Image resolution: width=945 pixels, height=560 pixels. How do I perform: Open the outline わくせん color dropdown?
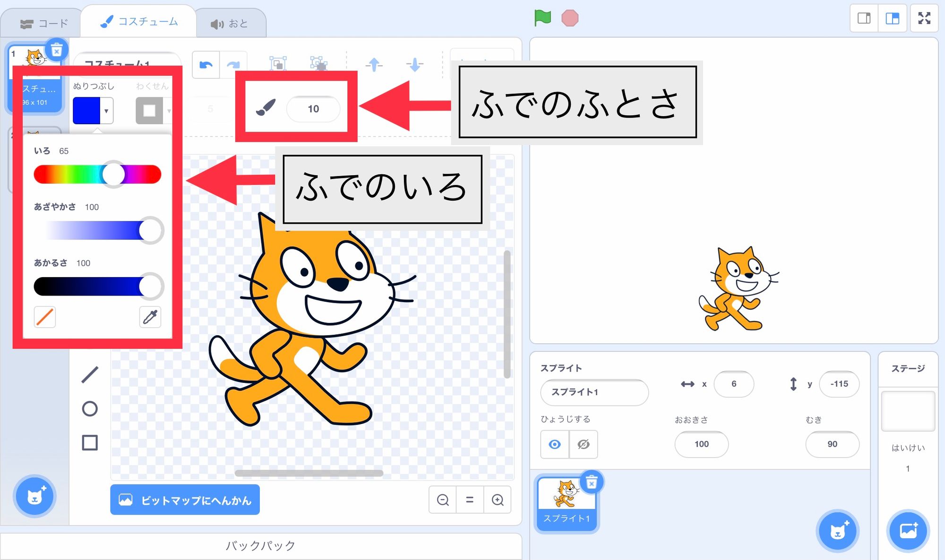(153, 110)
